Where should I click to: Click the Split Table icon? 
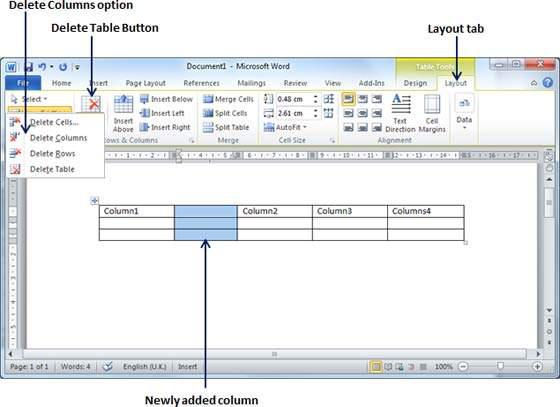tap(208, 127)
